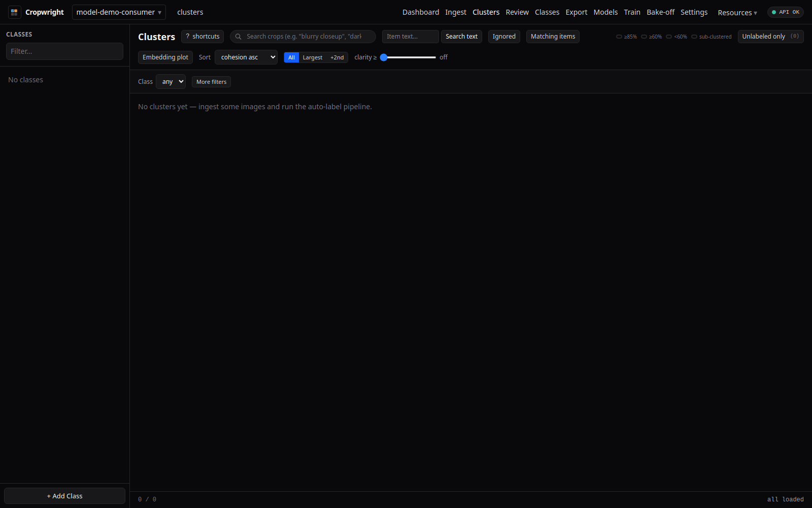Click the Matching items button

tap(553, 37)
